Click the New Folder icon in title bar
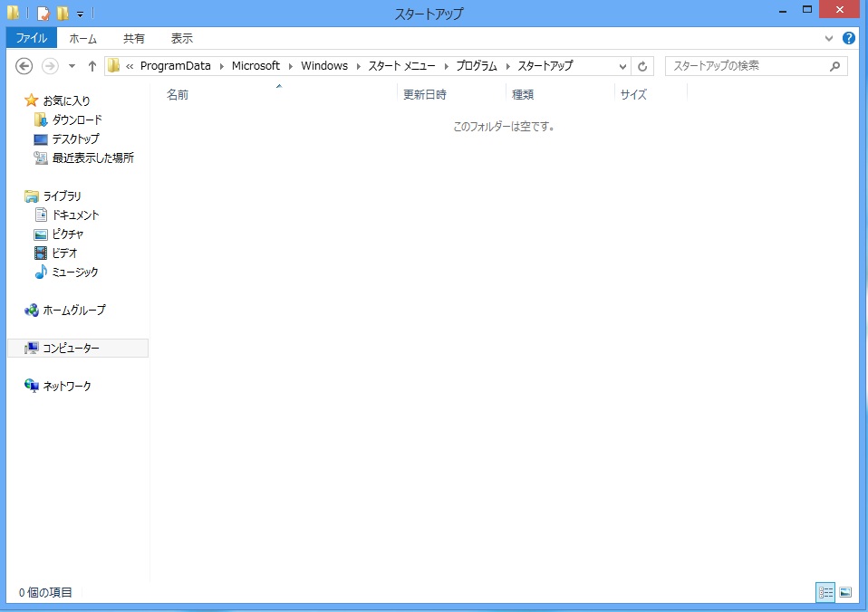Image resolution: width=868 pixels, height=612 pixels. 63,14
